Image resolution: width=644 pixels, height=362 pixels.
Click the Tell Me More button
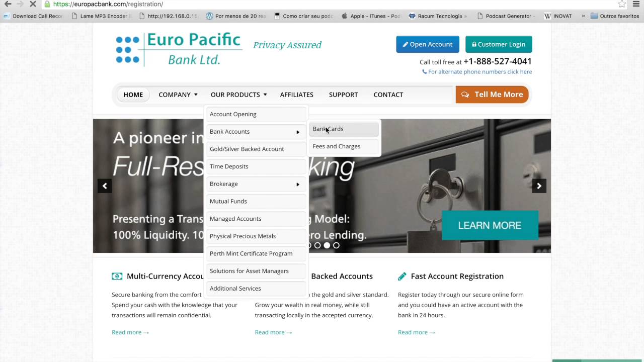pos(492,95)
